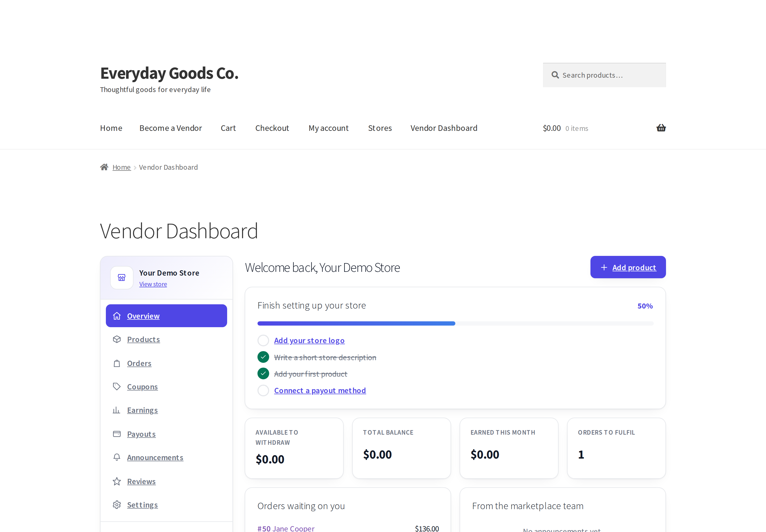Click the Add product button

tap(628, 267)
